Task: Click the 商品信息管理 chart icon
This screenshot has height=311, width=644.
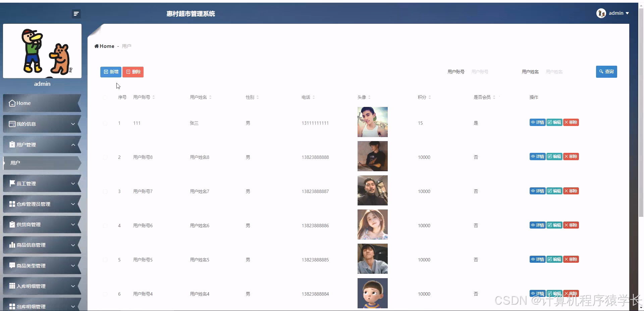Action: 12,245
